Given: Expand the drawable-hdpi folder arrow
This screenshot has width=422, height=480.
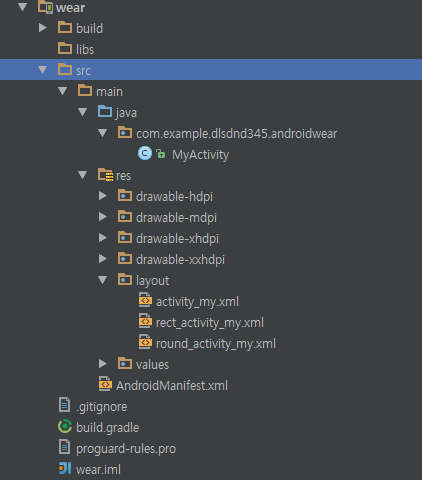Looking at the screenshot, I should click(x=103, y=196).
